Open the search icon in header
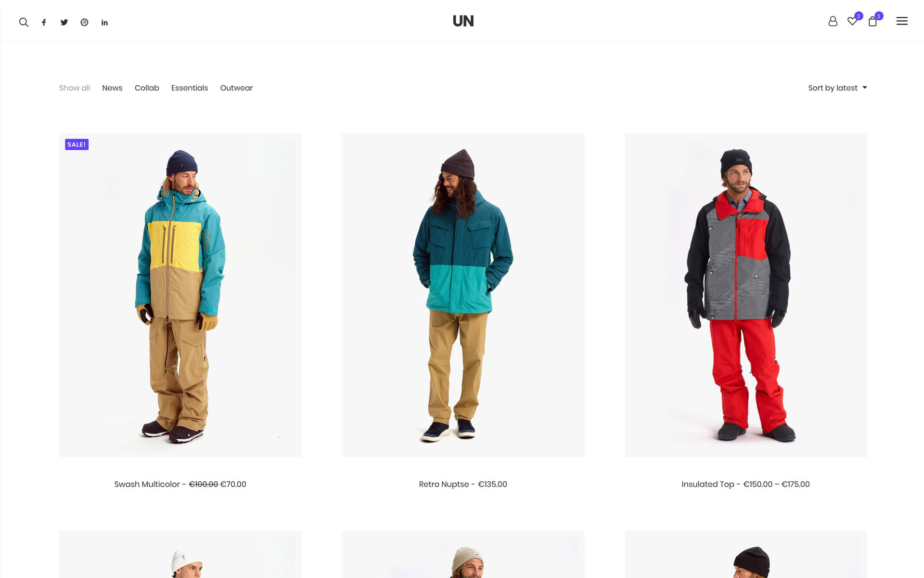This screenshot has width=924, height=578. 24,22
